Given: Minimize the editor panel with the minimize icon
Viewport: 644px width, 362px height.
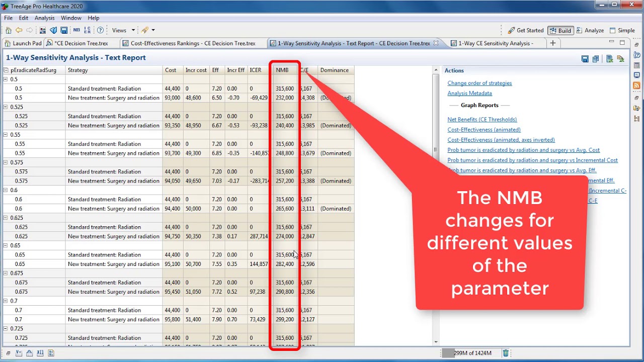Looking at the screenshot, I should [612, 43].
